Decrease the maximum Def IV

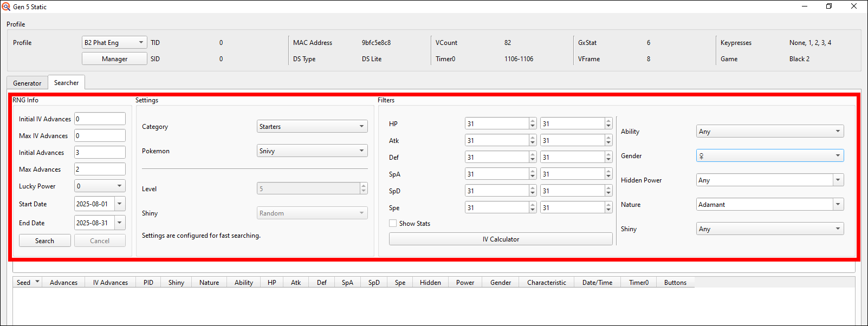coord(608,160)
